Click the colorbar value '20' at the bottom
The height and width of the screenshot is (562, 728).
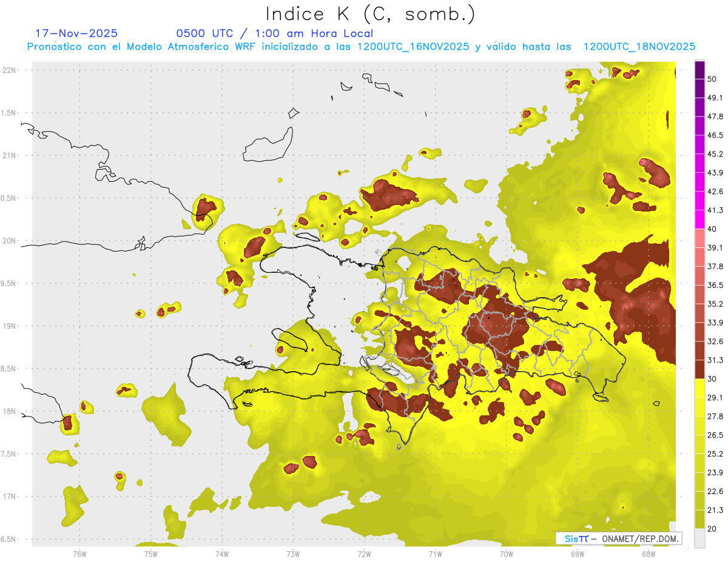point(712,529)
